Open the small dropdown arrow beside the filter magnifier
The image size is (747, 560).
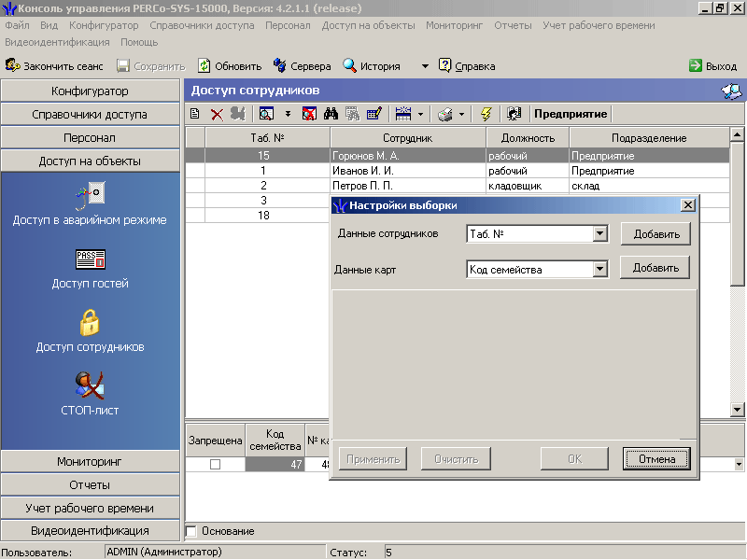288,114
